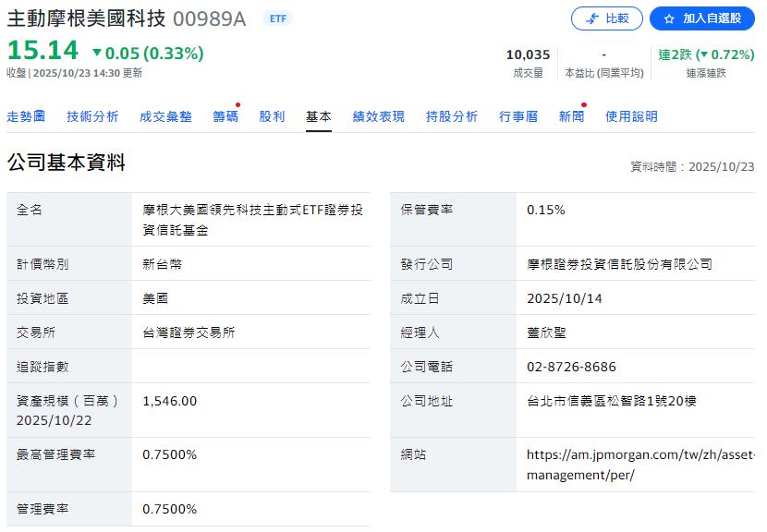Viewport: 767px width, 532px height.
Task: Select the 基本 tab
Action: 319,116
